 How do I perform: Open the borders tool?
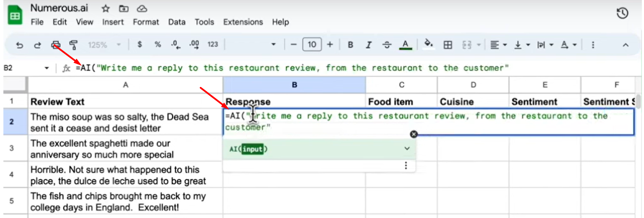(x=448, y=45)
